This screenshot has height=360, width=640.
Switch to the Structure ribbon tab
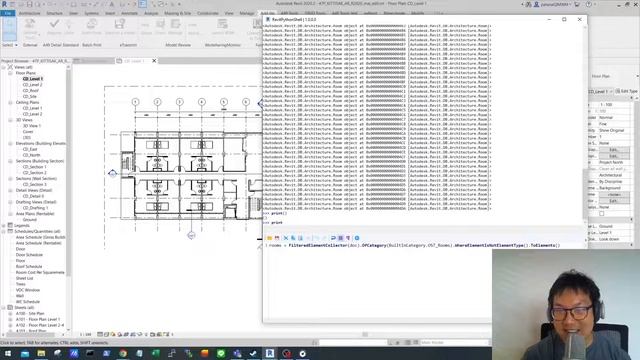click(x=54, y=13)
